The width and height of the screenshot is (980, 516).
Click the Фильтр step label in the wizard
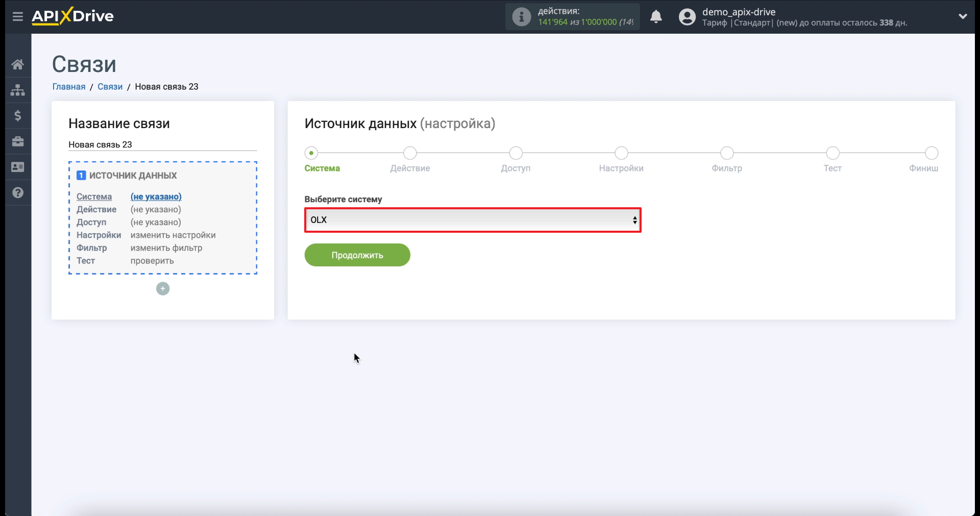pos(727,168)
